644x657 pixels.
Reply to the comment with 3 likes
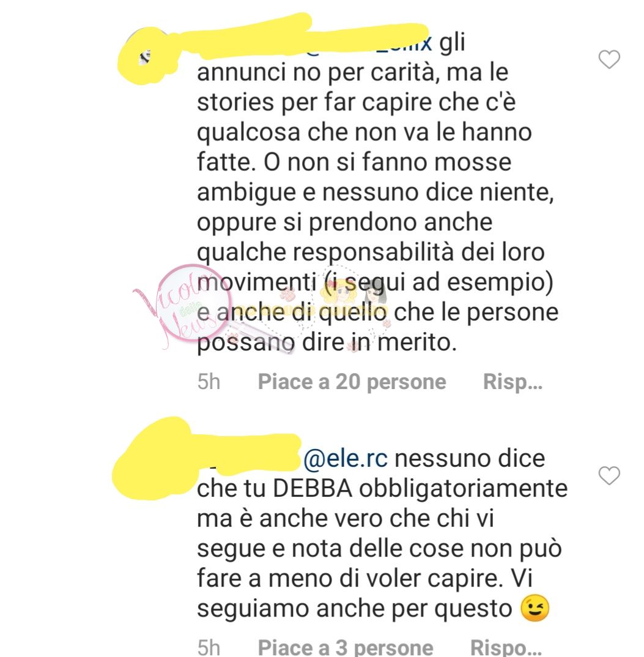(x=506, y=647)
